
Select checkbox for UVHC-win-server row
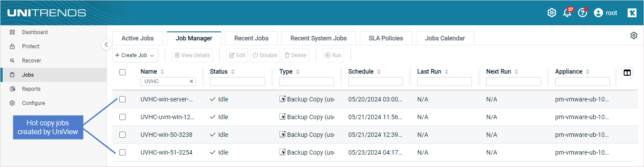point(122,99)
